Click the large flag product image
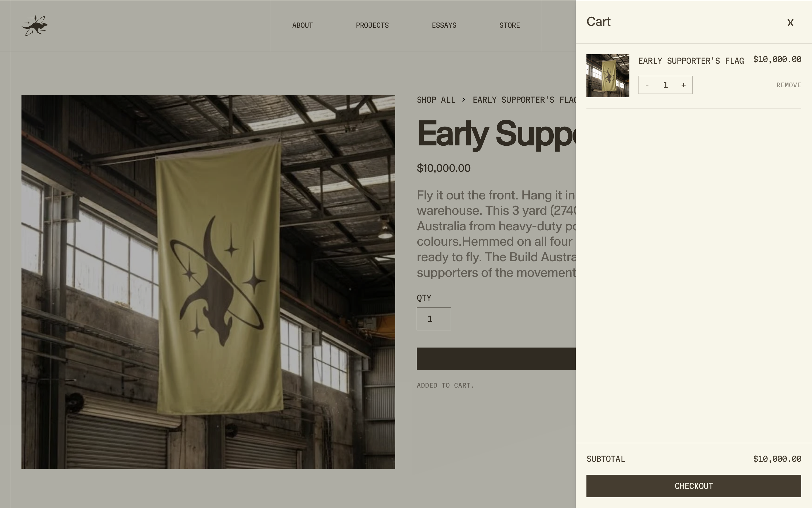Image resolution: width=812 pixels, height=508 pixels. (x=208, y=282)
